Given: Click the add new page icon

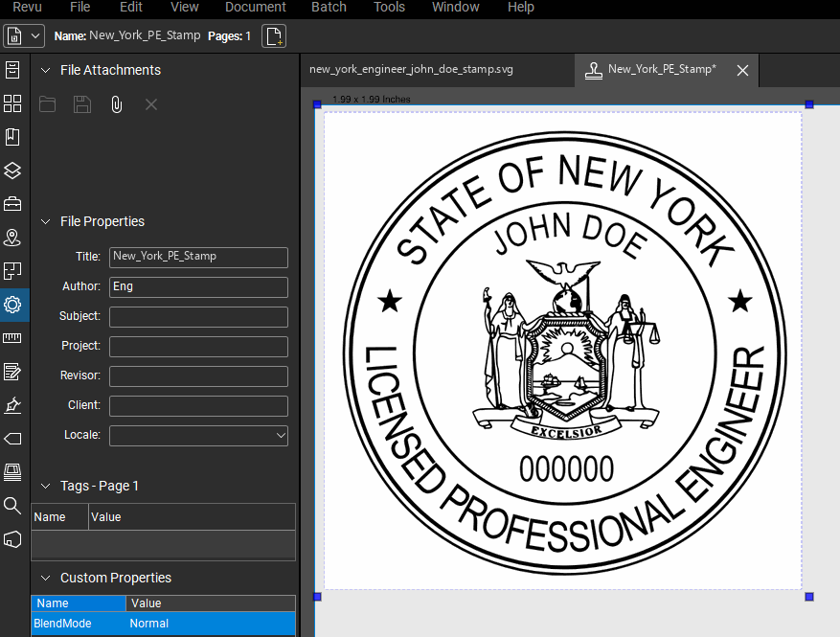Looking at the screenshot, I should (x=274, y=36).
